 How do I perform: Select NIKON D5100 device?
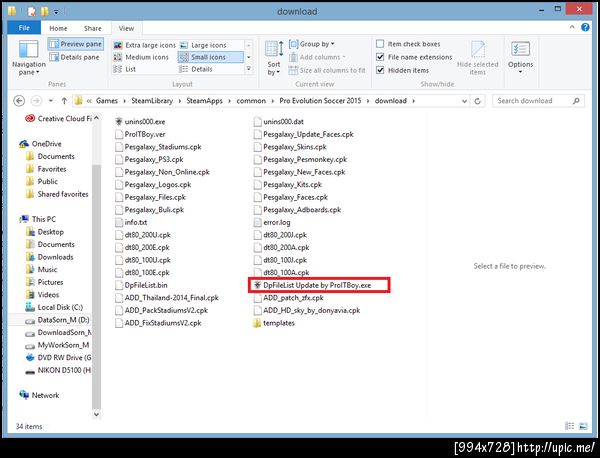coord(58,370)
